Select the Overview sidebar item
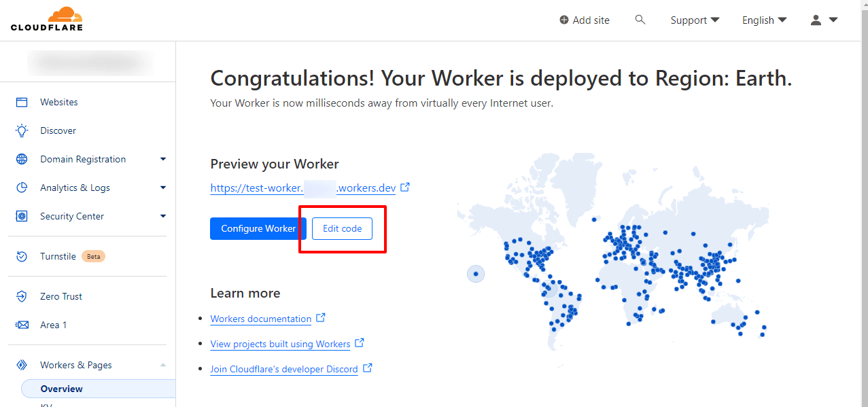The image size is (868, 407). pos(98,389)
